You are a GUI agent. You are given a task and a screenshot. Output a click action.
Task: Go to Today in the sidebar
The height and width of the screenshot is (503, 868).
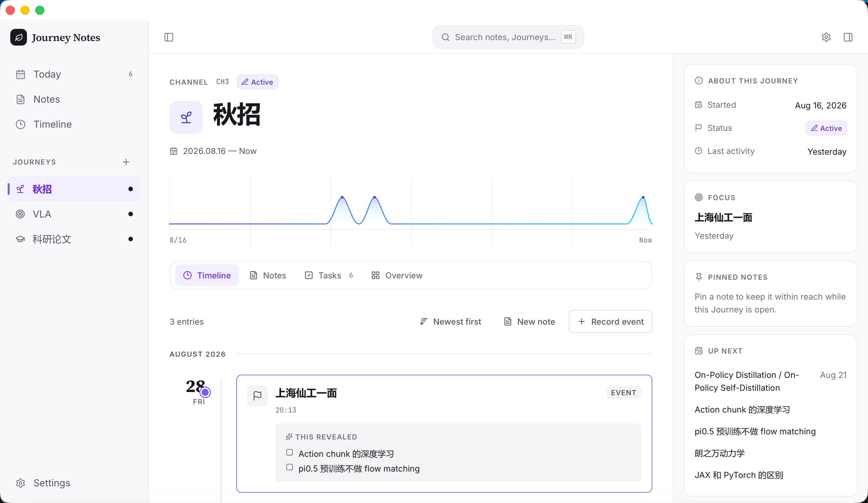coord(74,74)
